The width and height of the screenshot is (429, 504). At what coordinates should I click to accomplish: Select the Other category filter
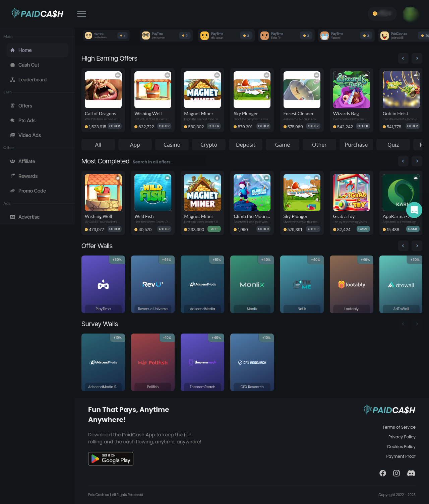click(319, 145)
